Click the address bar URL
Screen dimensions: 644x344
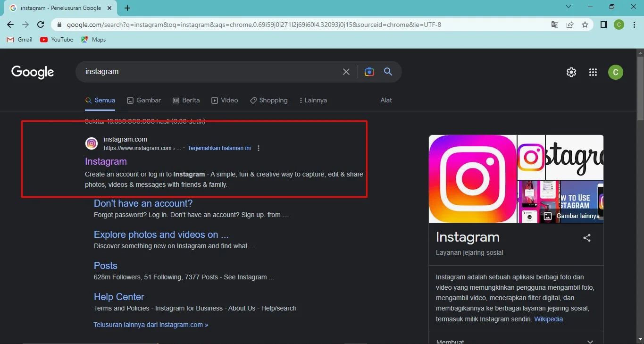(254, 25)
